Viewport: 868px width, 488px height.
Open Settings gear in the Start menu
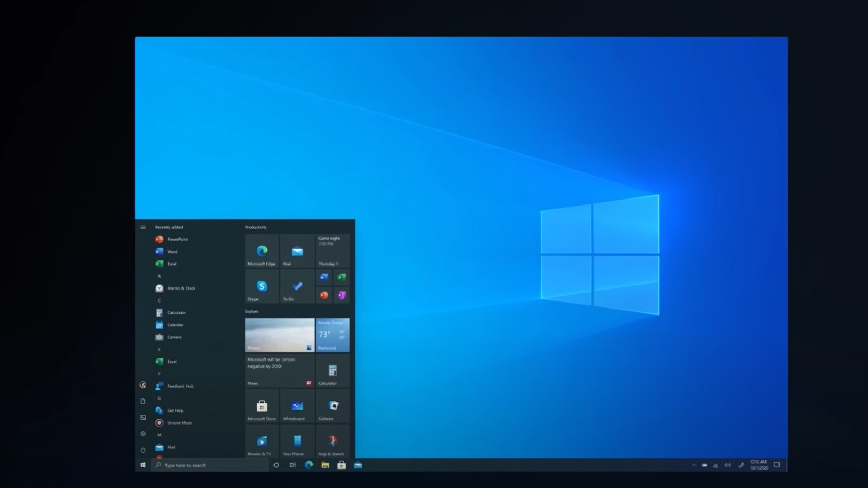coord(143,434)
